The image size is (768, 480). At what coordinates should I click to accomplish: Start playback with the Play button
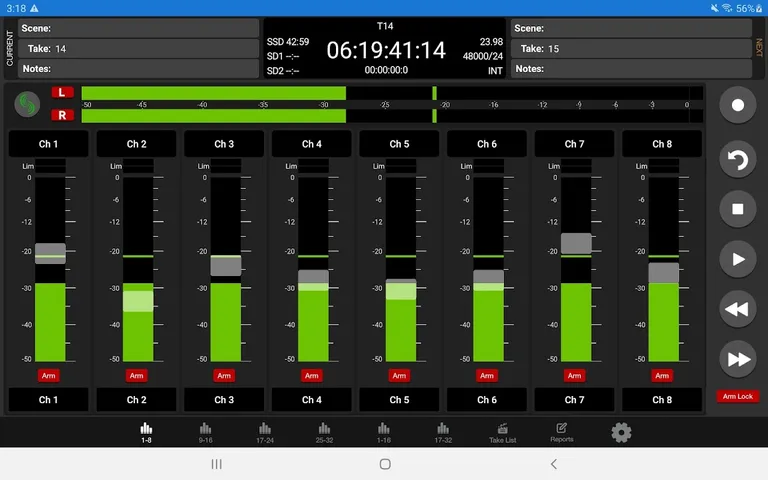[738, 259]
